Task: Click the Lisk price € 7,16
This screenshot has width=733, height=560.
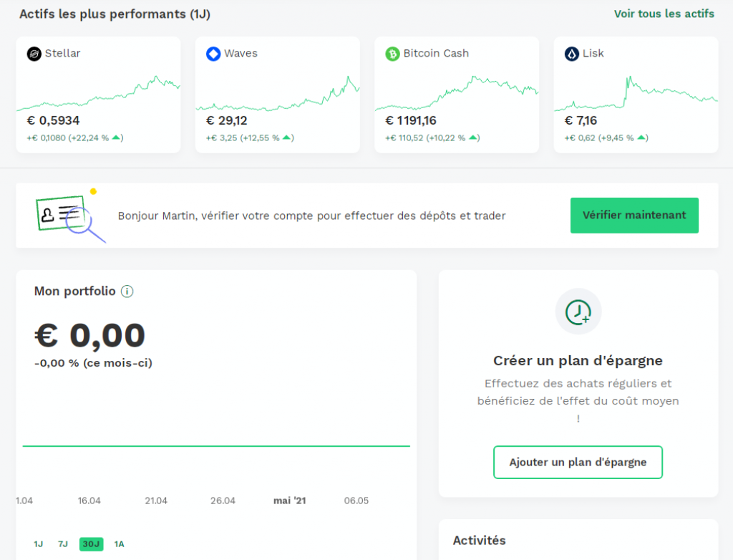Action: pyautogui.click(x=581, y=121)
